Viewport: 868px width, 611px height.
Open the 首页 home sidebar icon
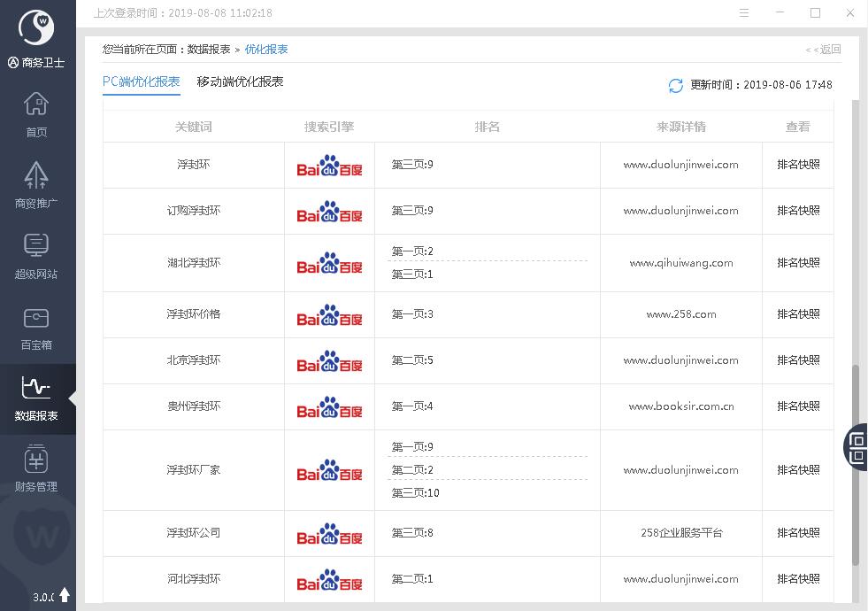click(36, 115)
